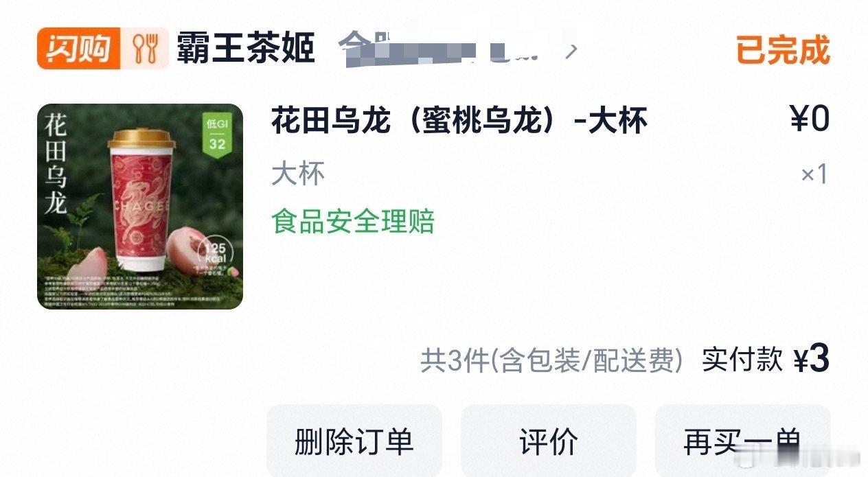Screen dimensions: 868x477
Task: Open the 花田乌龙 product thumbnail
Action: point(140,207)
